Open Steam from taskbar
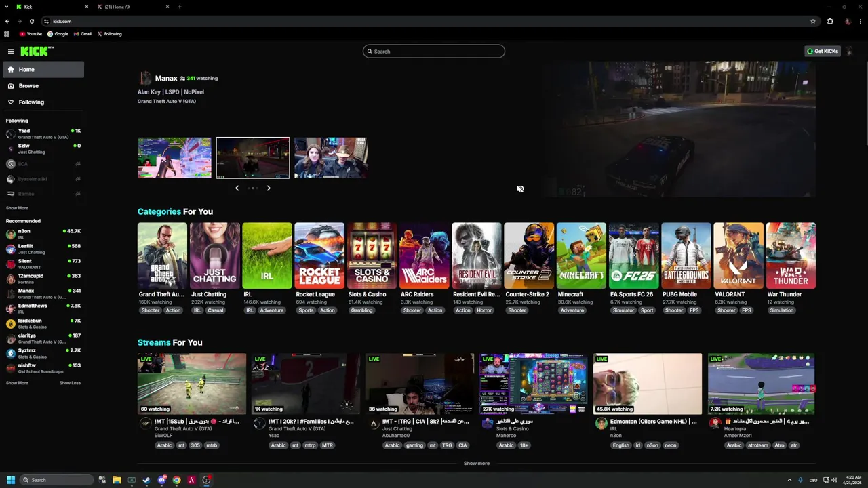 tap(146, 480)
